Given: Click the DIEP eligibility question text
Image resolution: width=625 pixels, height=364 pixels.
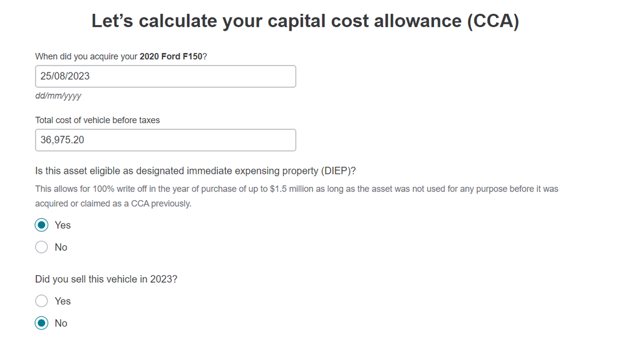Looking at the screenshot, I should [x=195, y=171].
